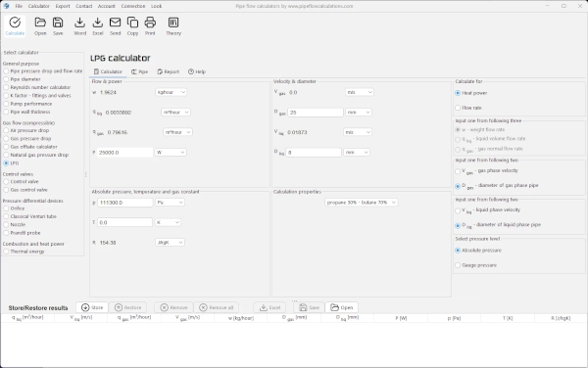The image size is (588, 368).
Task: Open the Calculator menu
Action: 38,6
